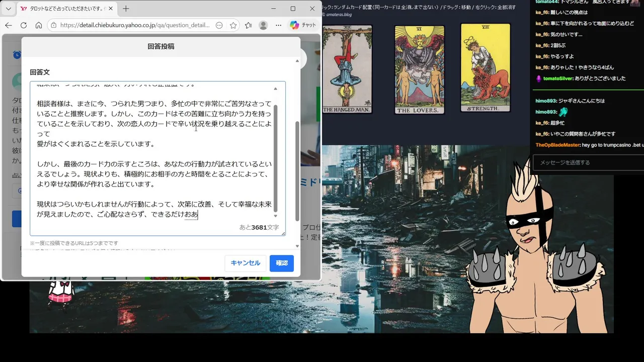Open the browser profile icon
Image resolution: width=644 pixels, height=362 pixels.
(x=263, y=25)
